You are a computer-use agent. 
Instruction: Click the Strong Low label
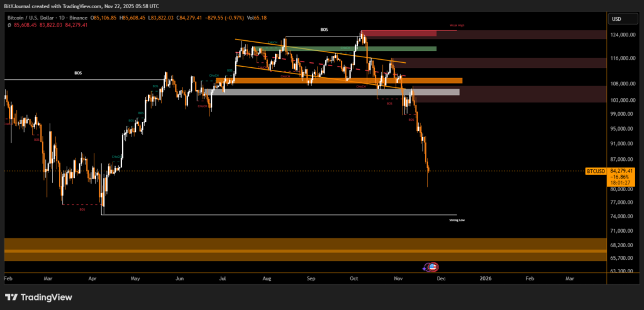(457, 220)
